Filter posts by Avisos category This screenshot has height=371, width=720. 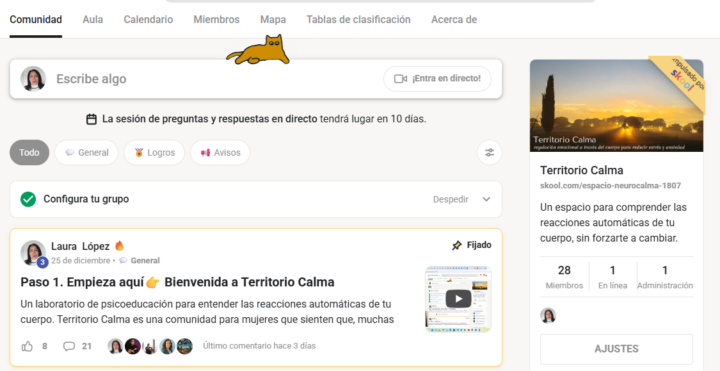coord(220,152)
